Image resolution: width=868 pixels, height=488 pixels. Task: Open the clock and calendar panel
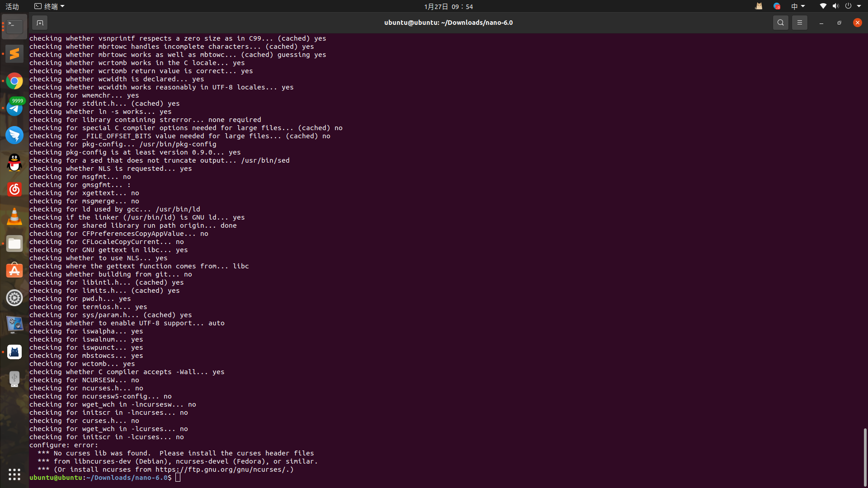click(x=448, y=6)
